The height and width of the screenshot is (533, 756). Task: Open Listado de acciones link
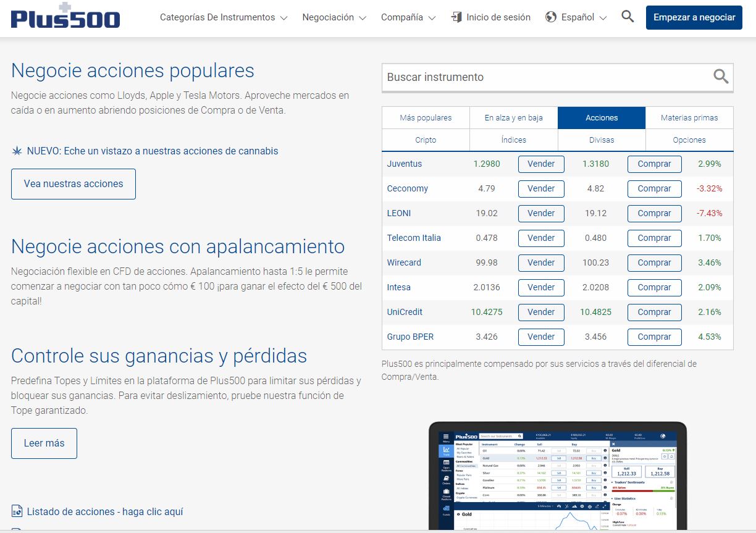[105, 511]
